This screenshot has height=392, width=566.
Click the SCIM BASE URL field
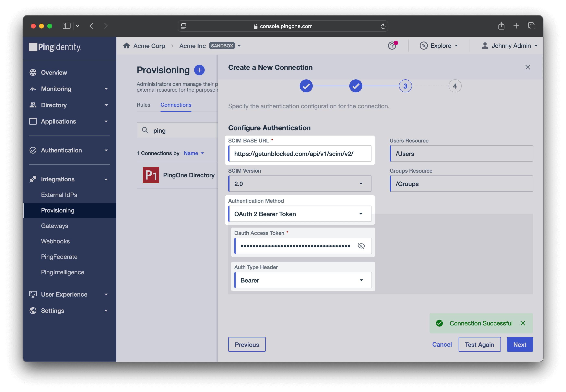300,153
